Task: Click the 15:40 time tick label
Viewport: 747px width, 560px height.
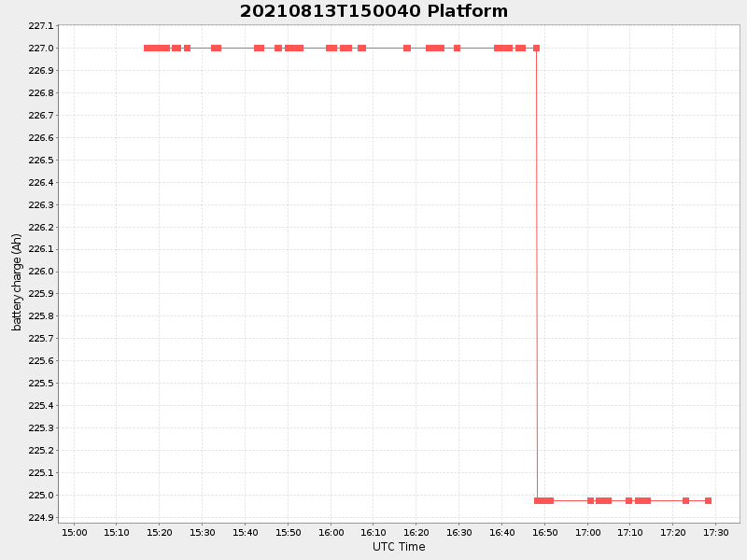Action: click(246, 532)
